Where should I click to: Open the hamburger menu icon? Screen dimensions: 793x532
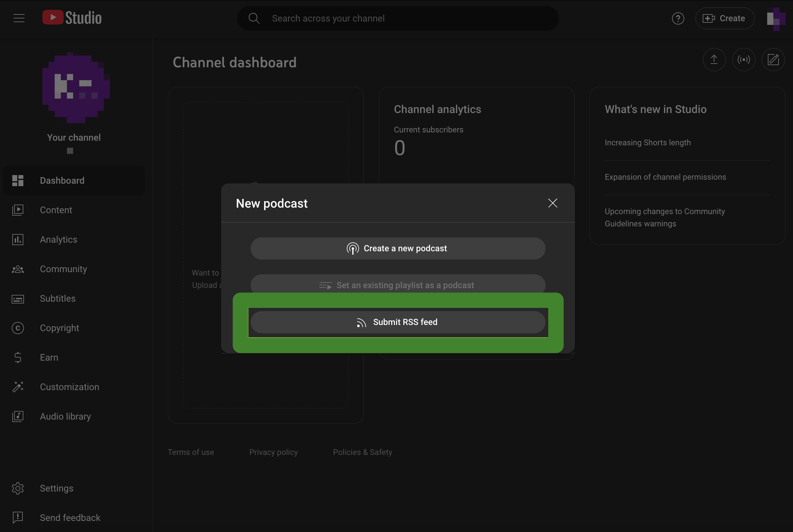[19, 18]
